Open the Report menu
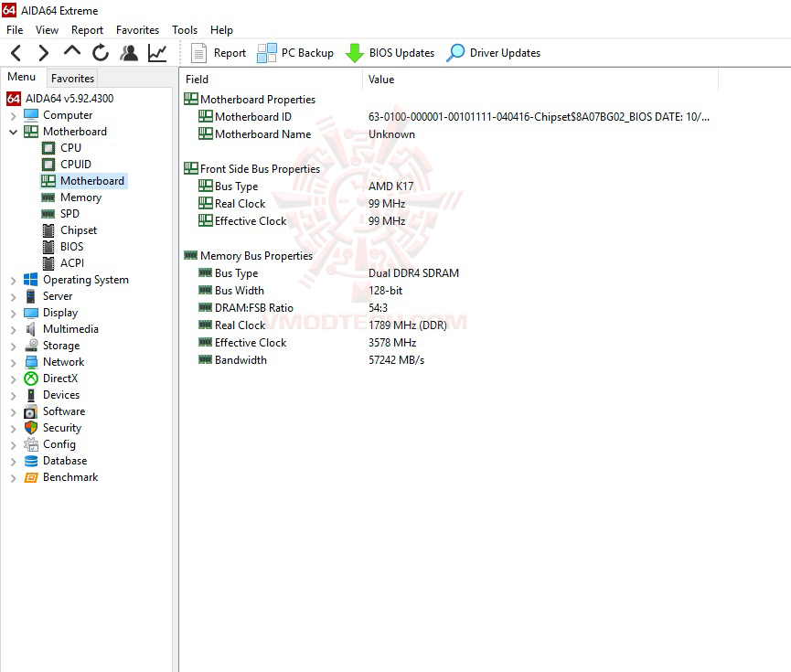The width and height of the screenshot is (791, 672). click(x=87, y=30)
